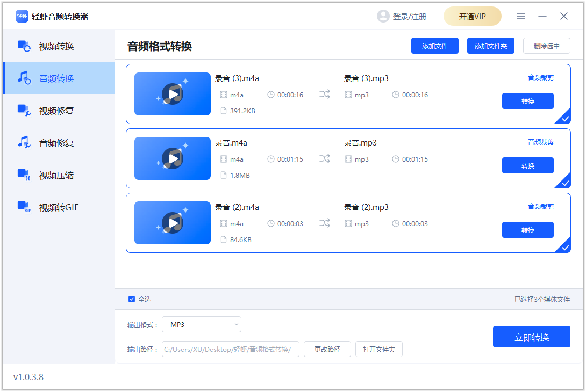Select 音频修复 from the sidebar

(56, 143)
